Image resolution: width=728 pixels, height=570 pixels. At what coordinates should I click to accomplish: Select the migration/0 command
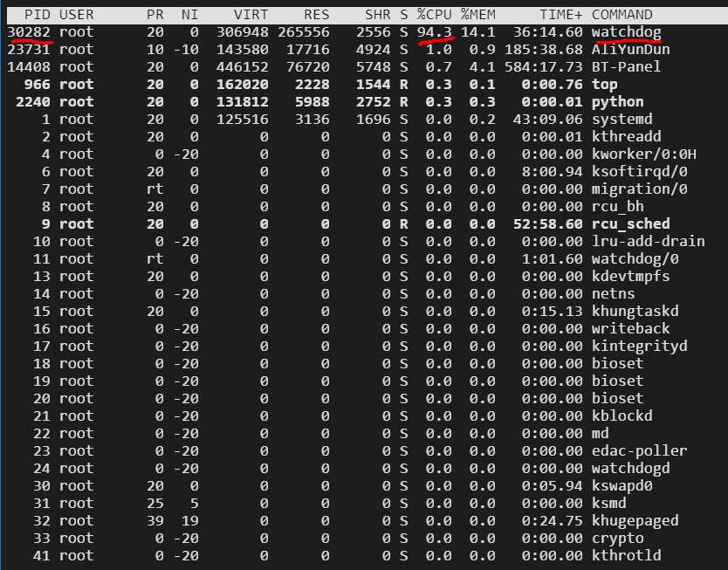(639, 189)
